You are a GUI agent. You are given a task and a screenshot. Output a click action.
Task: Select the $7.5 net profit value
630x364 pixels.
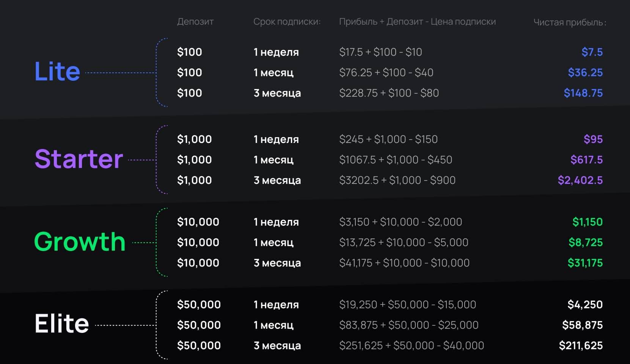pyautogui.click(x=592, y=52)
